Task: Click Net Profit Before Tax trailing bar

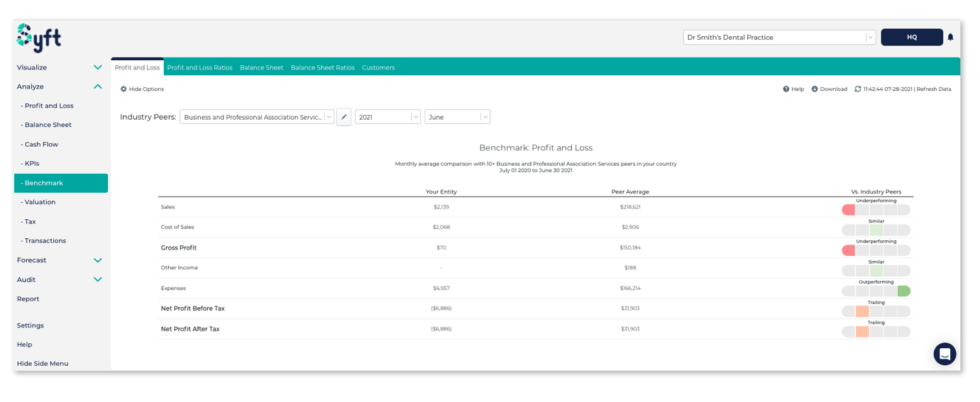Action: coord(876,311)
